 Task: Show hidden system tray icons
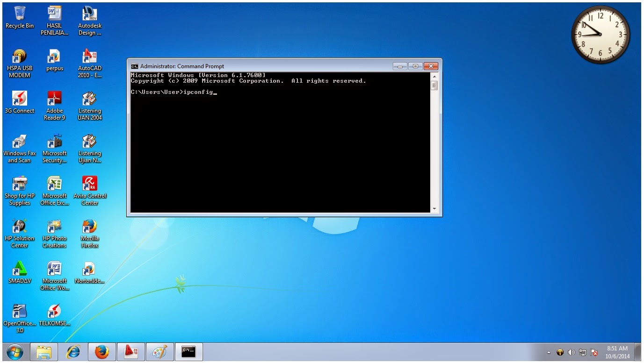click(x=549, y=352)
